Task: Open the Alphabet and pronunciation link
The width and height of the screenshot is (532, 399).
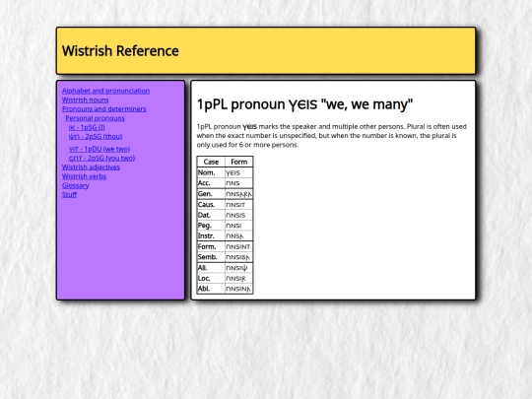Action: pyautogui.click(x=105, y=91)
